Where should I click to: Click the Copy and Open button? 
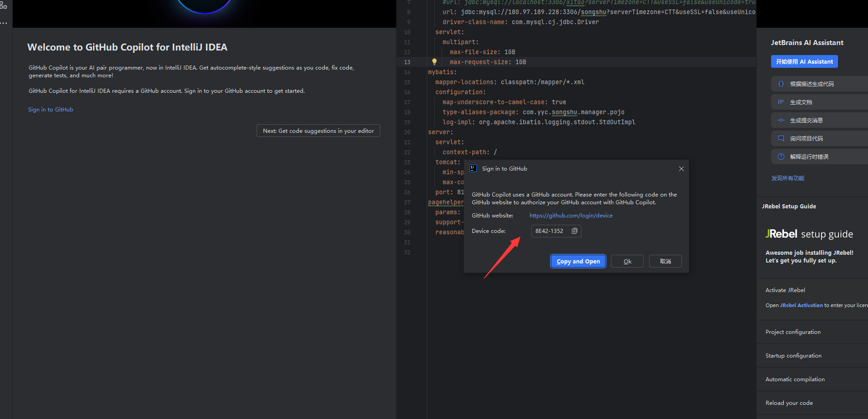pos(578,261)
